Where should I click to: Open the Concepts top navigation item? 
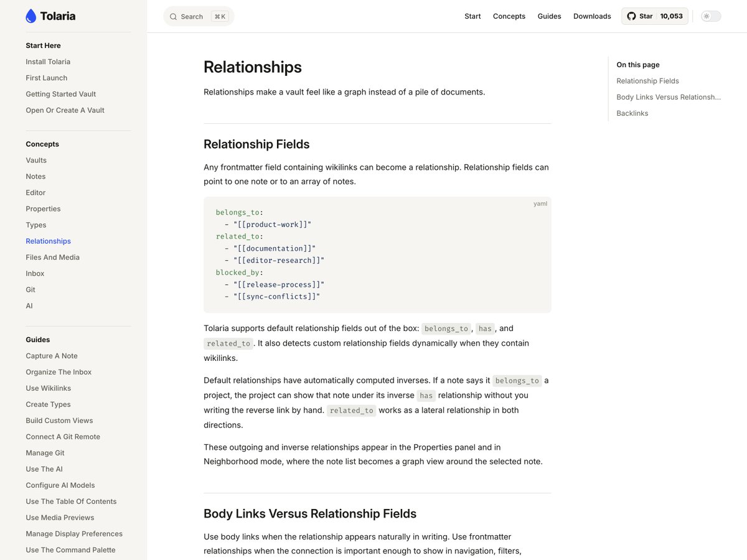[509, 16]
